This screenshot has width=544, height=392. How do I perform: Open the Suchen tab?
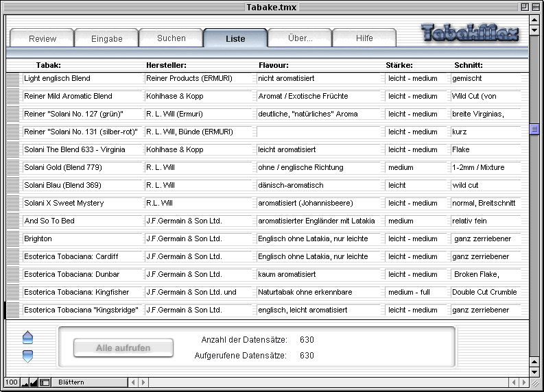click(172, 38)
